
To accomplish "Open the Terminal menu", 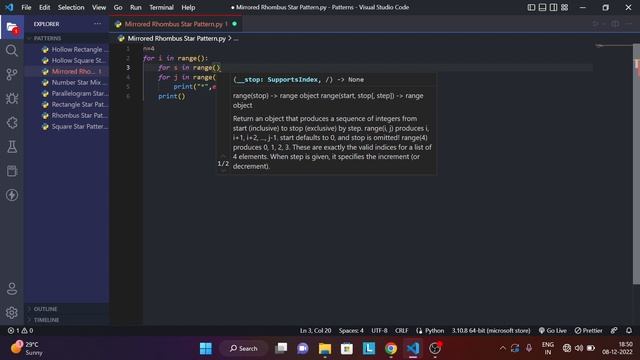I will click(x=161, y=7).
